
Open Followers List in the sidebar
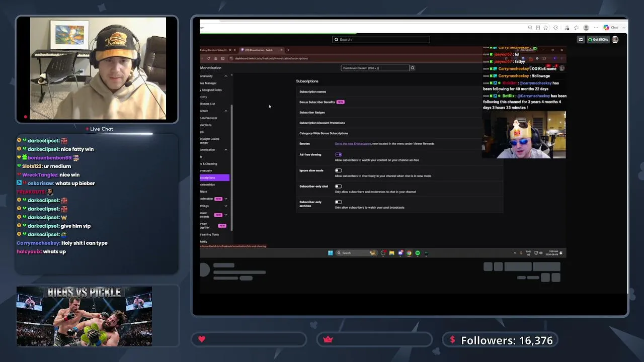point(208,104)
